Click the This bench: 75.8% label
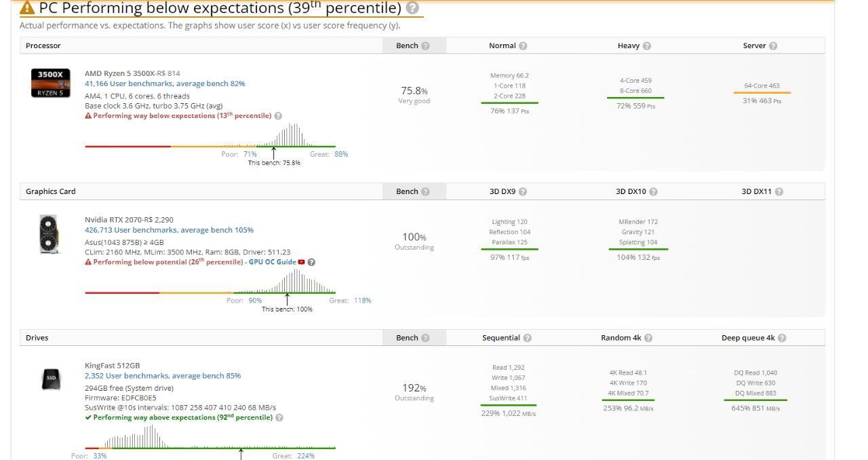Screen dimensions: 868x460 coord(274,163)
